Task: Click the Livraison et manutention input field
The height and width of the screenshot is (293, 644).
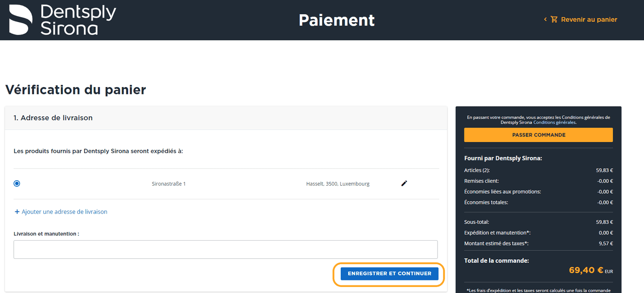Action: click(225, 249)
